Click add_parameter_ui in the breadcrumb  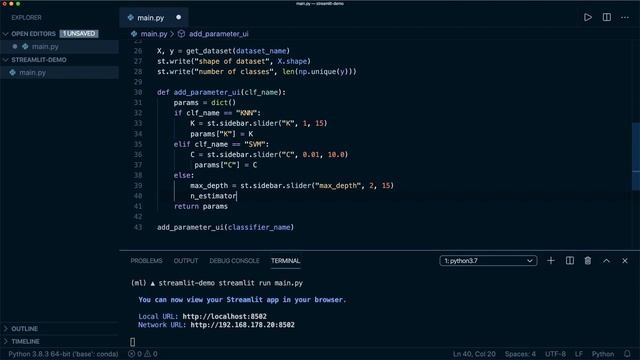pos(218,34)
